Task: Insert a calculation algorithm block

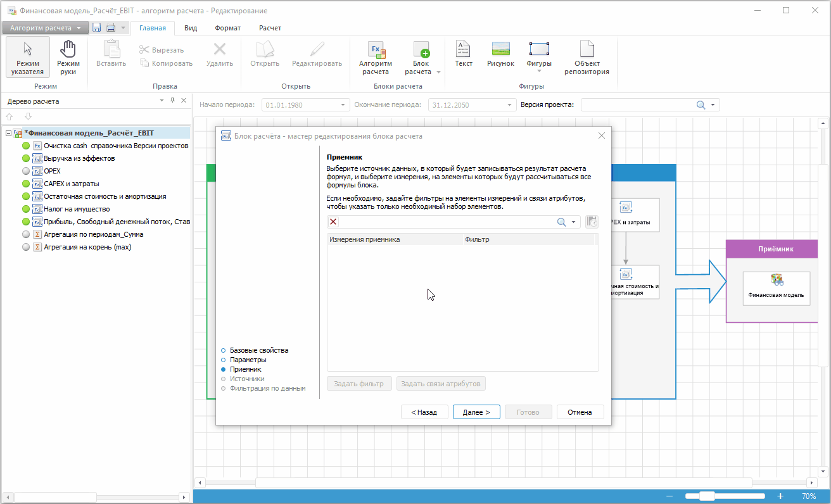Action: point(375,58)
